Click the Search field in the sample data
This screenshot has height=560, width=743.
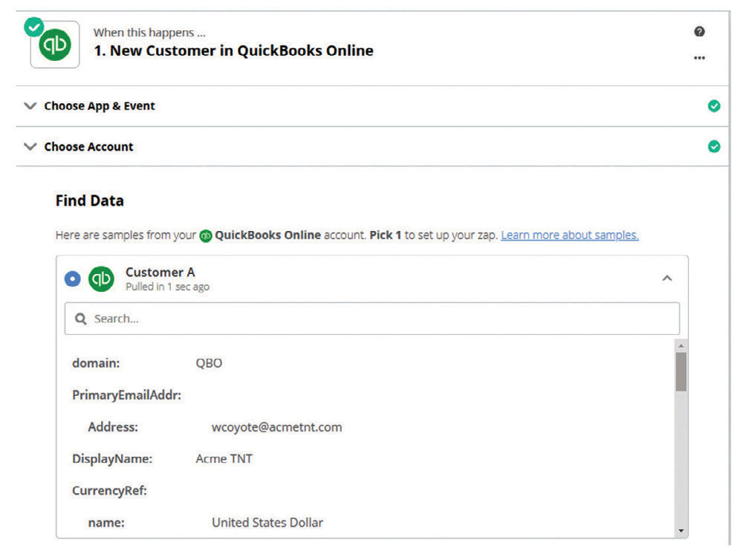pos(371,319)
